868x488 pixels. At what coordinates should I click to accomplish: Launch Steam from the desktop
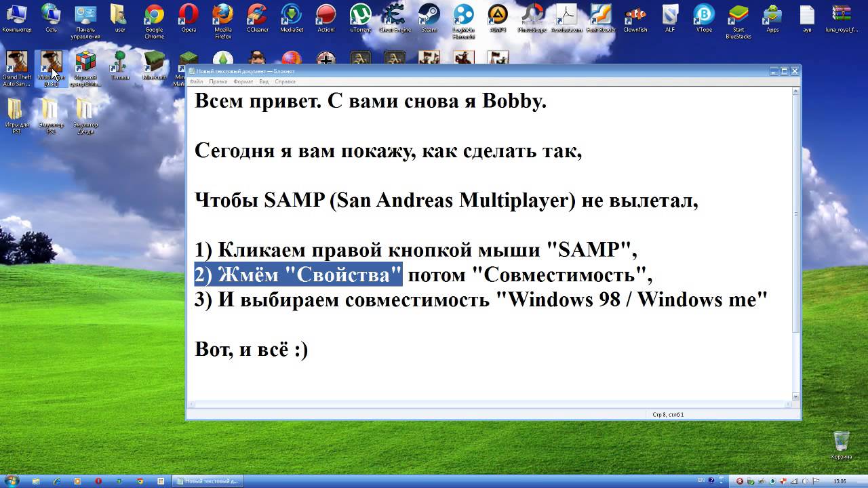pyautogui.click(x=429, y=18)
